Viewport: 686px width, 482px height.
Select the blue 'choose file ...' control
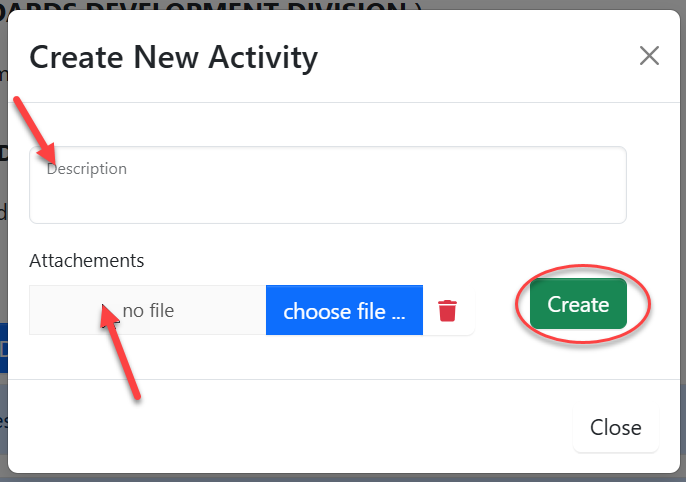[344, 311]
